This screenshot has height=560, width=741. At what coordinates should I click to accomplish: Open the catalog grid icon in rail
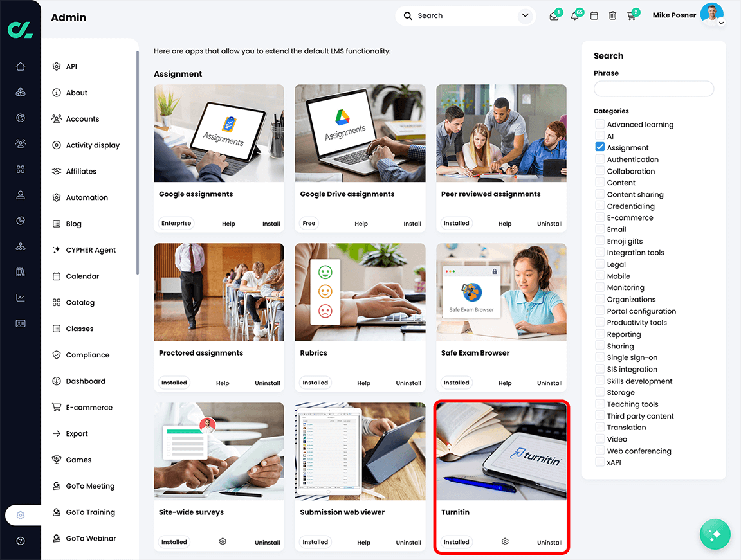[21, 169]
